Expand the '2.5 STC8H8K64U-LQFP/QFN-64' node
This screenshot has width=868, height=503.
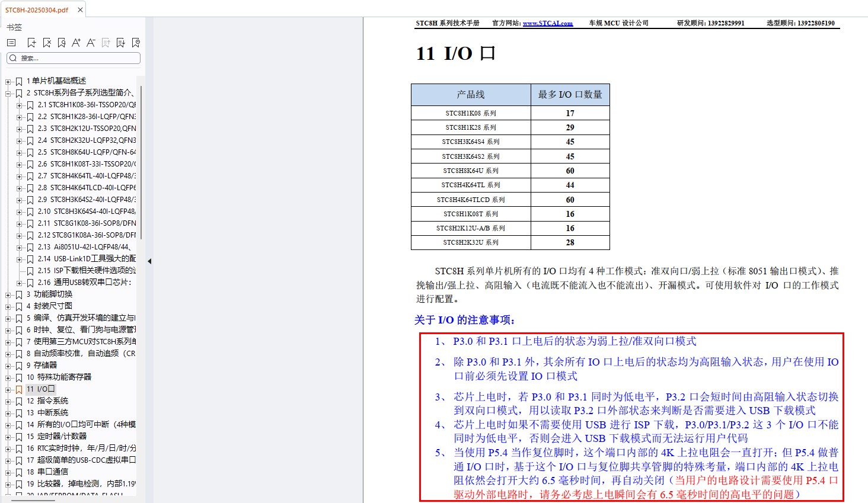20,152
